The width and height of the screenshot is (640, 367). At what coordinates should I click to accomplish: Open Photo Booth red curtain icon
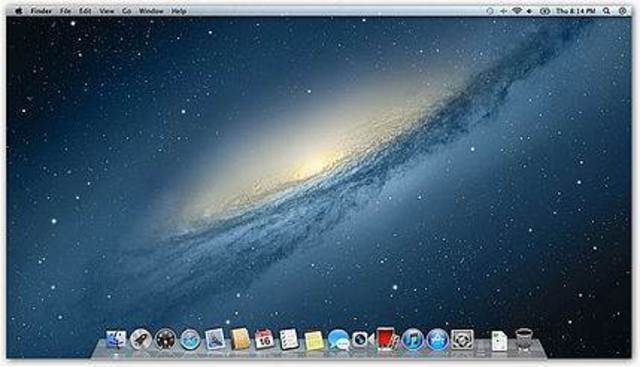387,339
